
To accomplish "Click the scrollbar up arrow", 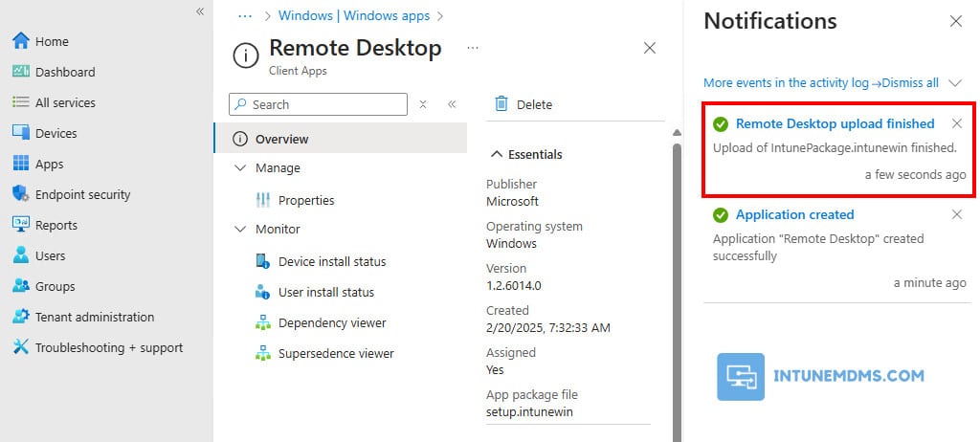I will 677,133.
